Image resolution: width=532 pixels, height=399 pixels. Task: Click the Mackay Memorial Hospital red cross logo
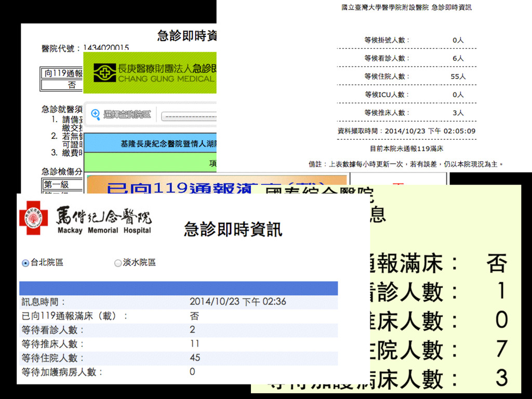(x=34, y=218)
